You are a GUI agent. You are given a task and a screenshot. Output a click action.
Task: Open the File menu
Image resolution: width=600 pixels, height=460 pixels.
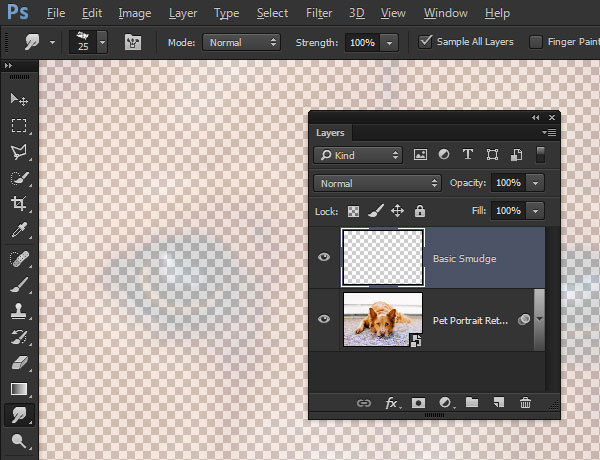click(56, 13)
